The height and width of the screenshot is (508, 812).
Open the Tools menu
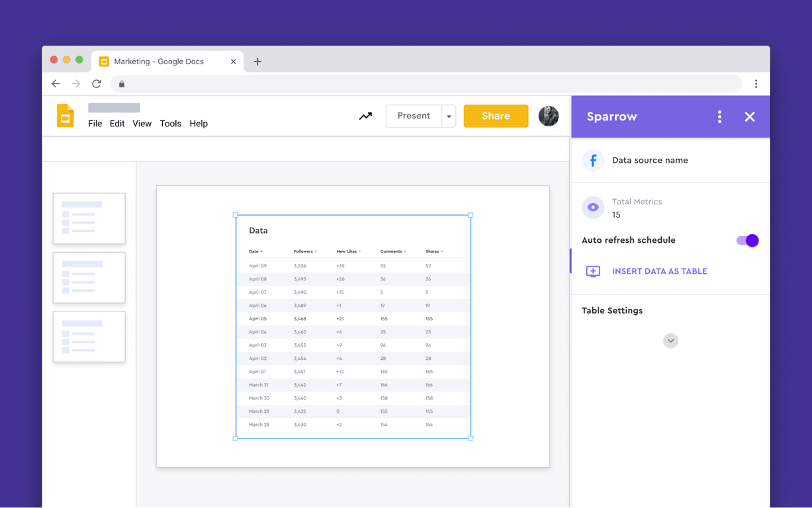coord(170,124)
